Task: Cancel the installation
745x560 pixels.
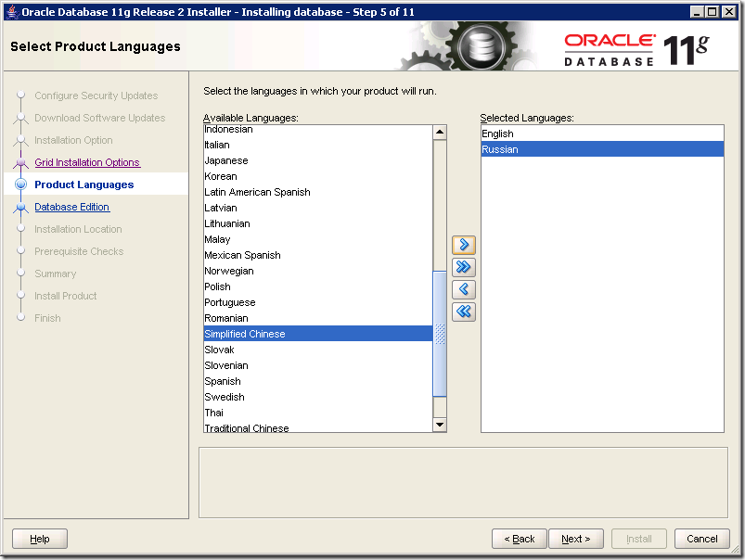Action: click(x=701, y=539)
